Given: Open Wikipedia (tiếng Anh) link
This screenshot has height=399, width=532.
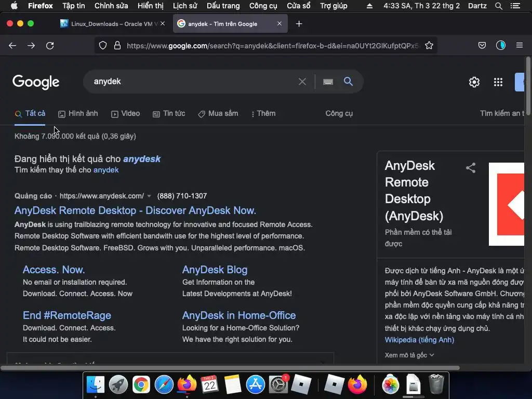Looking at the screenshot, I should (419, 340).
